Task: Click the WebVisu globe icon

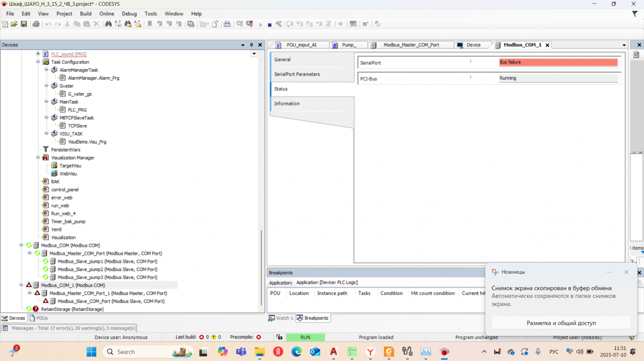Action: click(x=54, y=174)
